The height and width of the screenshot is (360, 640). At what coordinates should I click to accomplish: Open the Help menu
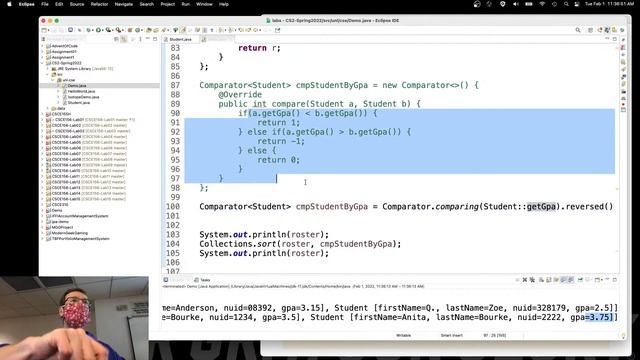[224, 4]
